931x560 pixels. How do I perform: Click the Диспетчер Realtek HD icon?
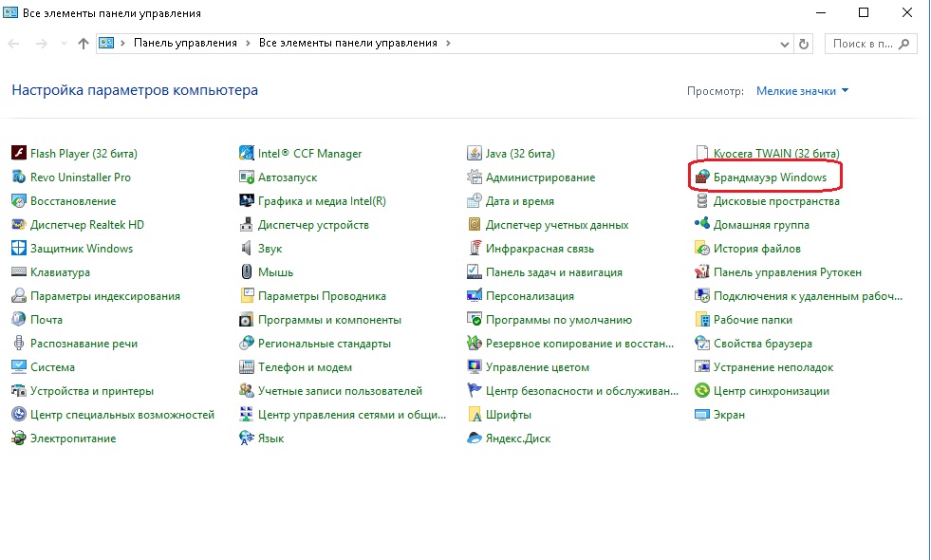coord(19,225)
